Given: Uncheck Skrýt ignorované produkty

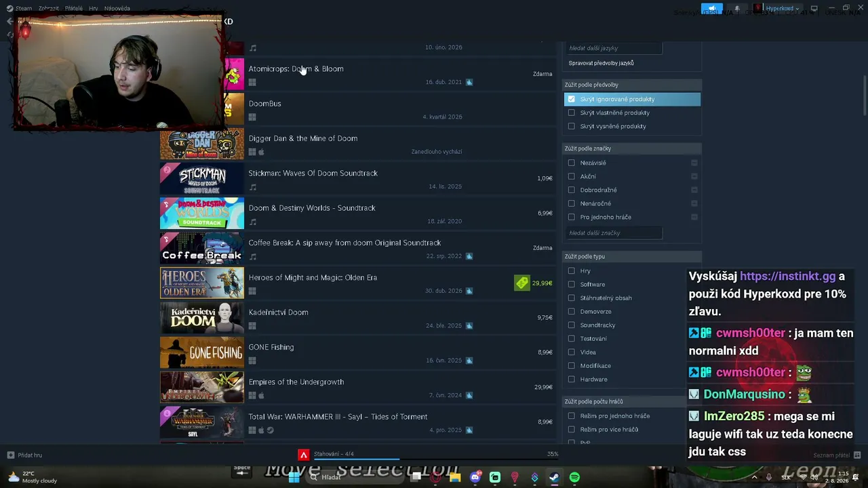Looking at the screenshot, I should pyautogui.click(x=571, y=99).
